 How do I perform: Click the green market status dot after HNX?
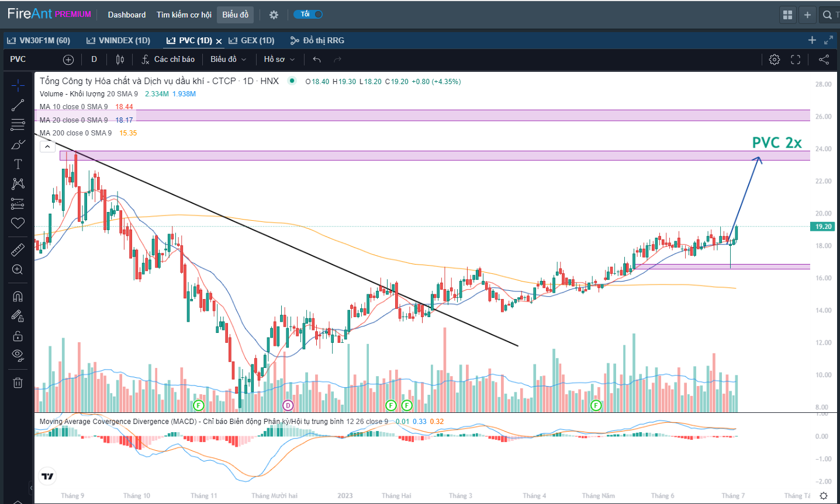[292, 81]
